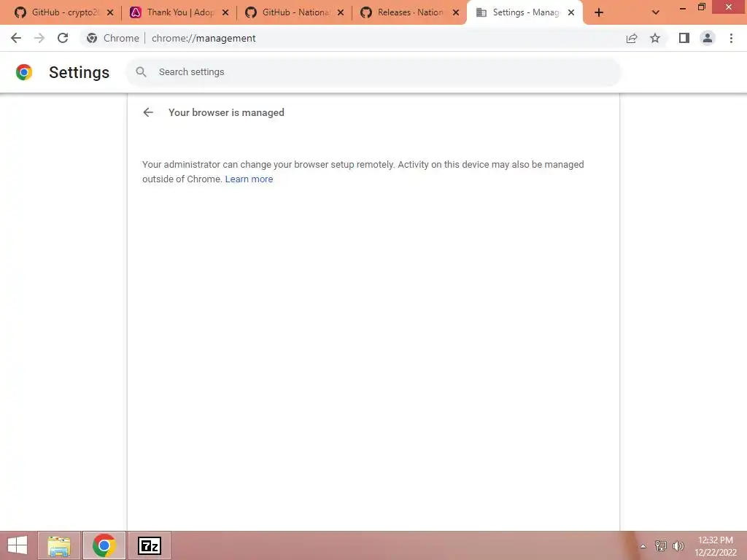Close the GitHub - crypto2 tab

pos(110,13)
